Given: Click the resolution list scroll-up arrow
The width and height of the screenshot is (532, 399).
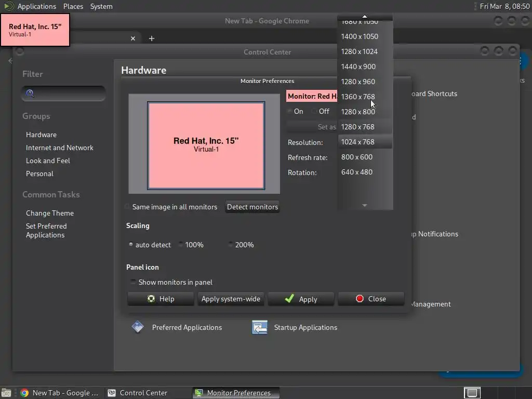Looking at the screenshot, I should point(365,16).
